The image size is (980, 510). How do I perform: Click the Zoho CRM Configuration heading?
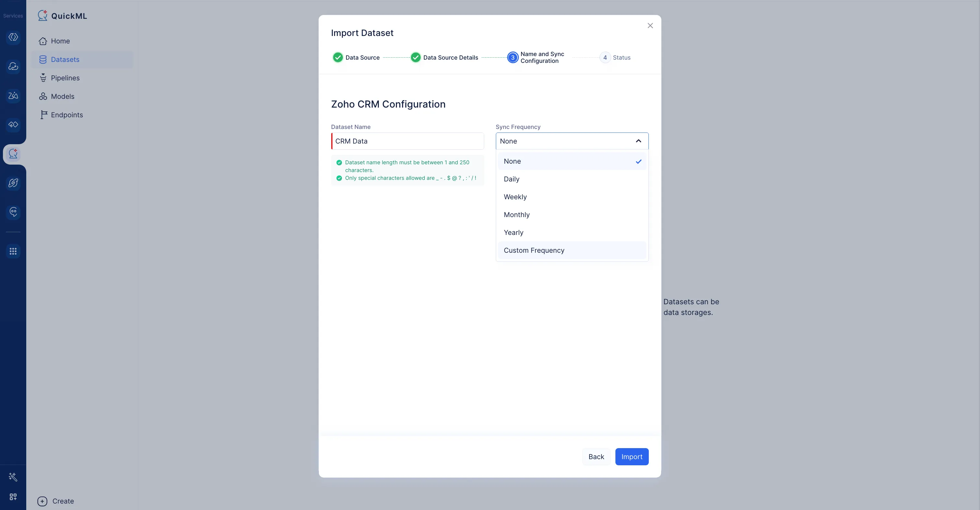click(388, 104)
